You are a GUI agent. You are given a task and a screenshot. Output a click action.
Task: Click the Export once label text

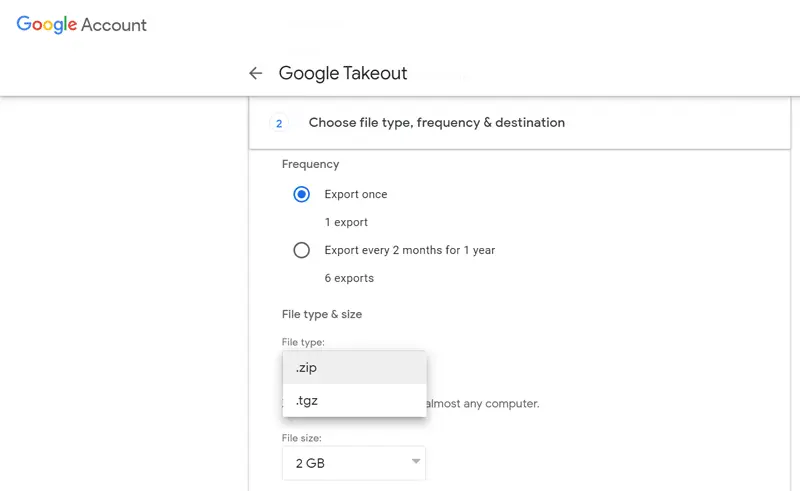pos(355,194)
